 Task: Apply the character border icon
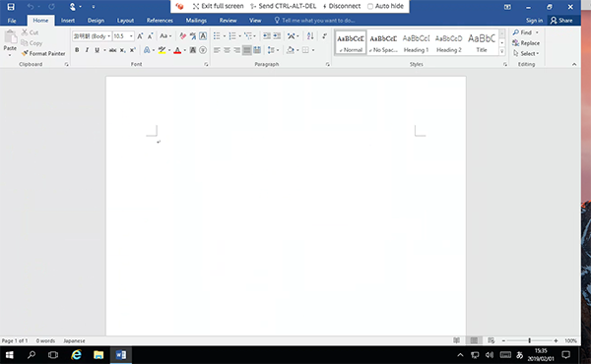pos(203,36)
